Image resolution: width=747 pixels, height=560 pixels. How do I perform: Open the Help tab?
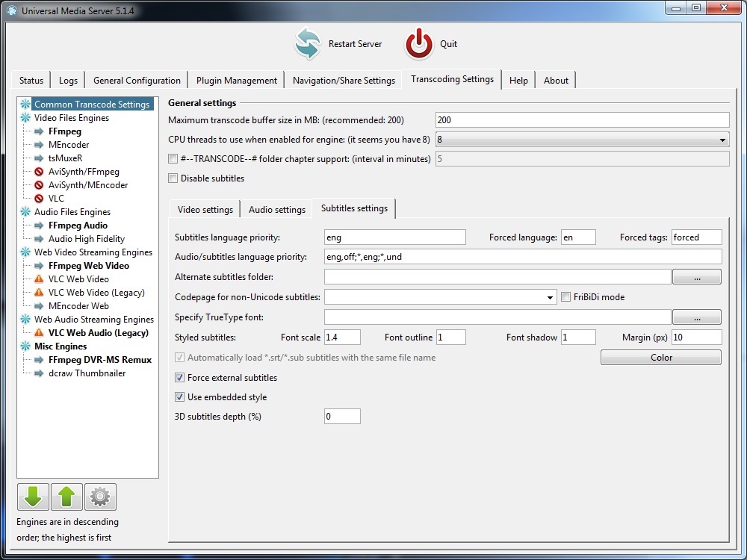(x=518, y=81)
